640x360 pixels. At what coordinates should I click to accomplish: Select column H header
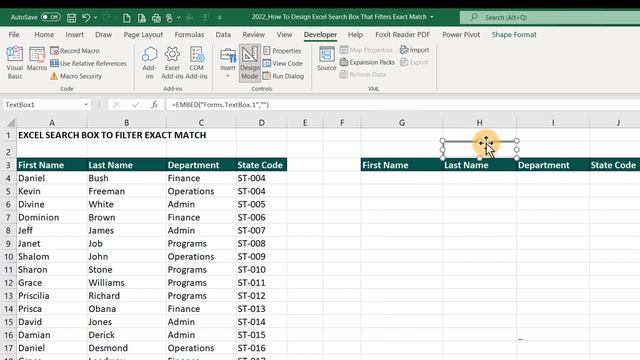tap(479, 122)
